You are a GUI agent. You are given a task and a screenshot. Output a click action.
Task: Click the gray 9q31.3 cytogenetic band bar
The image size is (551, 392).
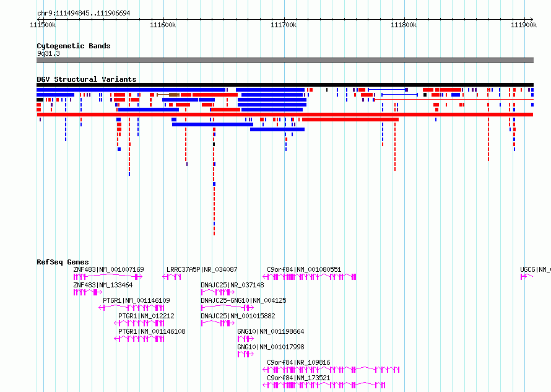(x=285, y=60)
